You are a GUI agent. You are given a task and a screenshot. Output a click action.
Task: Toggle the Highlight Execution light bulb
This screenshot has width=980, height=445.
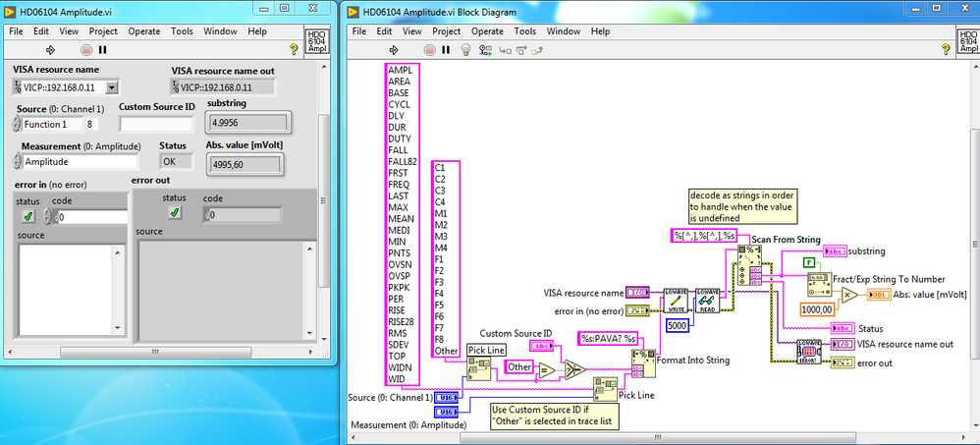(465, 50)
